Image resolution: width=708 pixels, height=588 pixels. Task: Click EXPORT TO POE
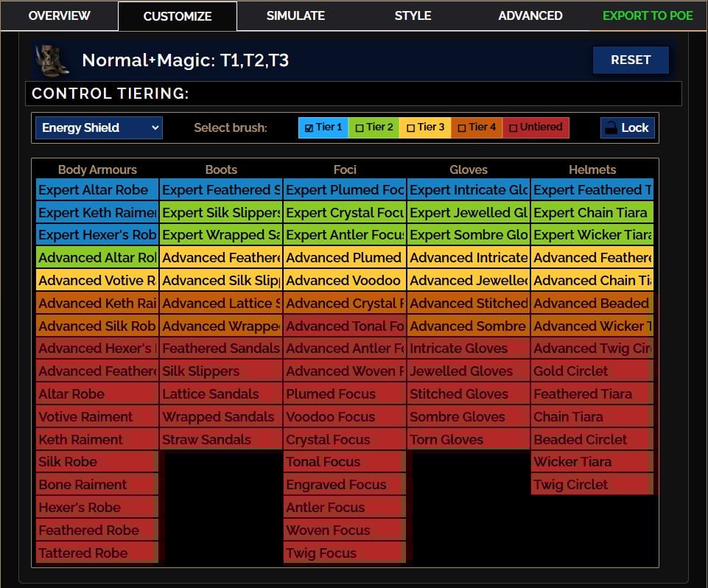[x=647, y=15]
